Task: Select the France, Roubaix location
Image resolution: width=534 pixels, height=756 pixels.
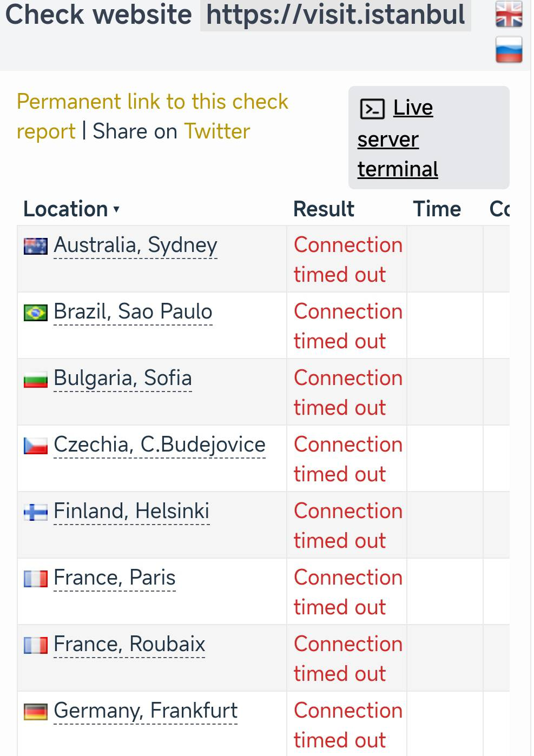Action: (129, 645)
